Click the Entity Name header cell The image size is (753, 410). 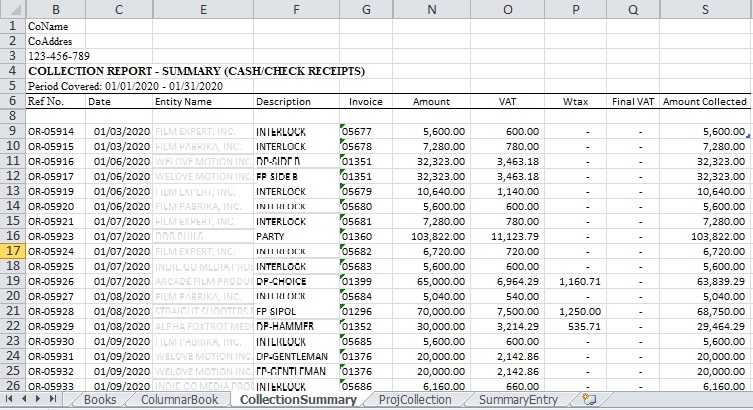click(203, 101)
